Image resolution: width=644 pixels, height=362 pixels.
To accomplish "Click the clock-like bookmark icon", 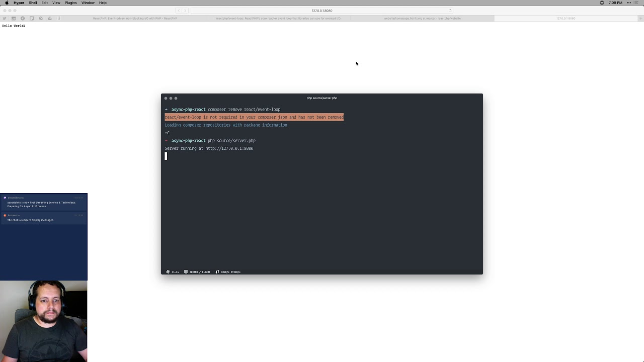I will tap(40, 18).
